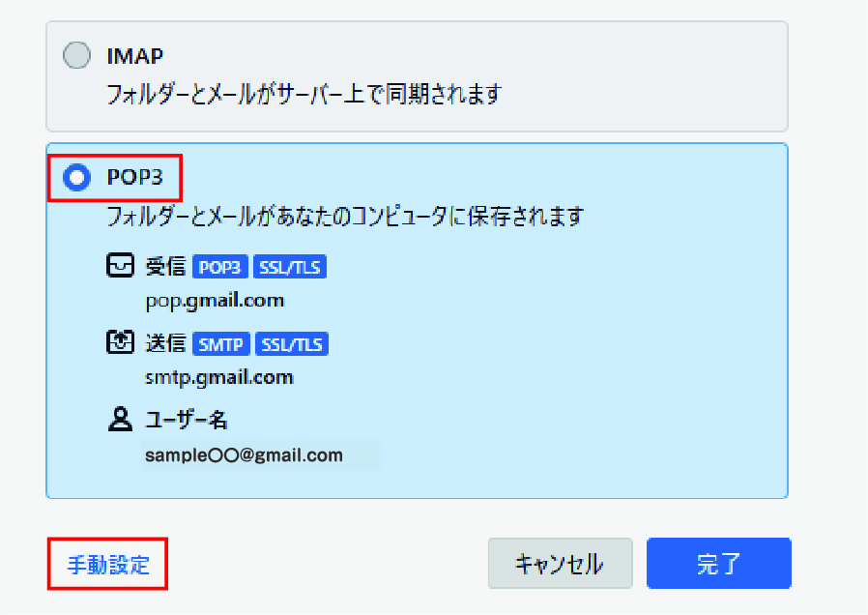This screenshot has width=868, height=615.
Task: Click the IMAP option title text
Action: click(x=134, y=56)
